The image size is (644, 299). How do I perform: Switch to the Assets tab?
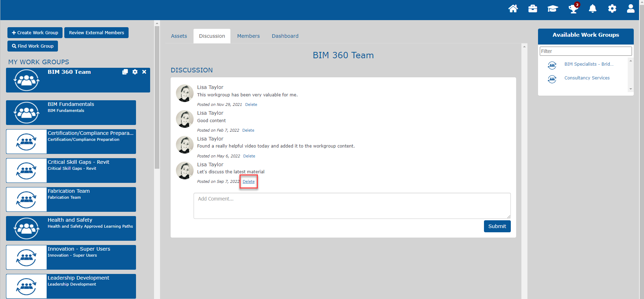179,36
